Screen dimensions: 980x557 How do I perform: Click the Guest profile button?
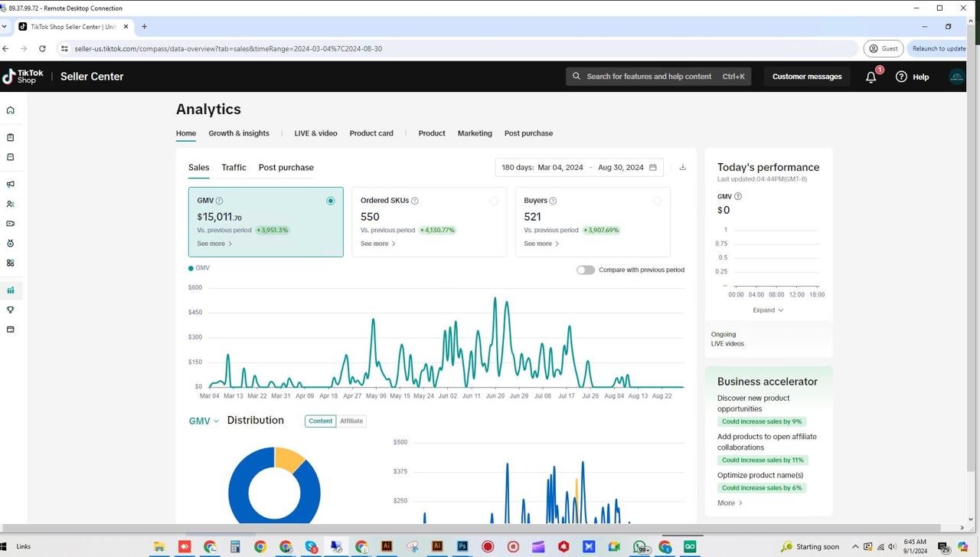(883, 48)
